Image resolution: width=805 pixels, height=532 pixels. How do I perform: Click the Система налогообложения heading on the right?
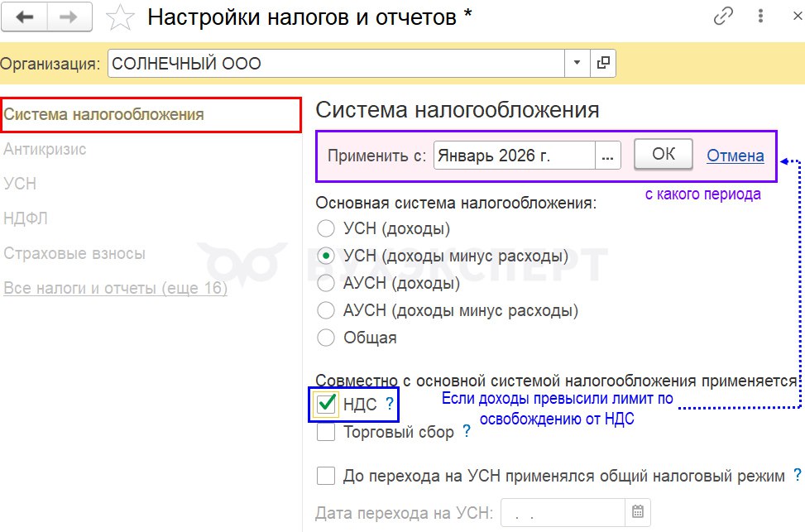point(458,110)
